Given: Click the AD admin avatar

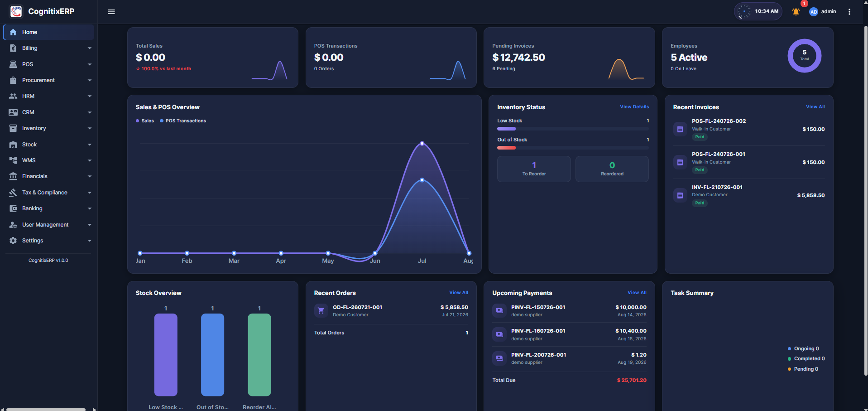Looking at the screenshot, I should pos(813,12).
